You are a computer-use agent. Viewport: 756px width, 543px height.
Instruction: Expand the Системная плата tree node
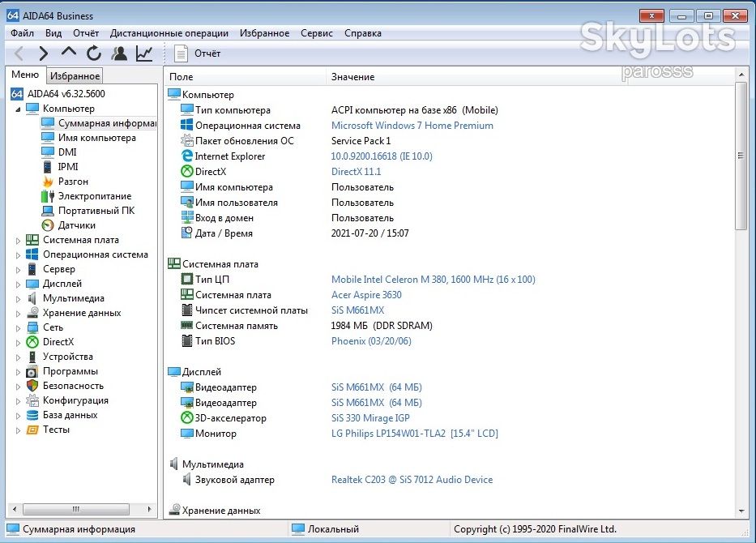[x=18, y=240]
